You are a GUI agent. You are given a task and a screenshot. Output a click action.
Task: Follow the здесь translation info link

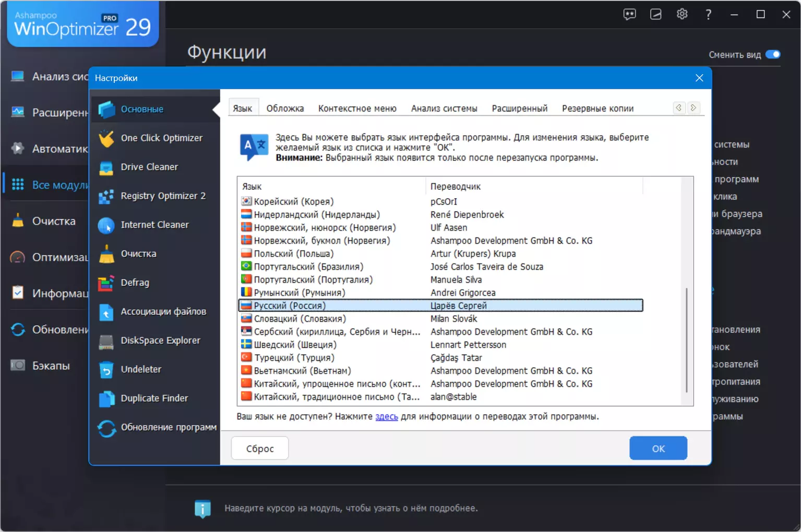pos(387,417)
